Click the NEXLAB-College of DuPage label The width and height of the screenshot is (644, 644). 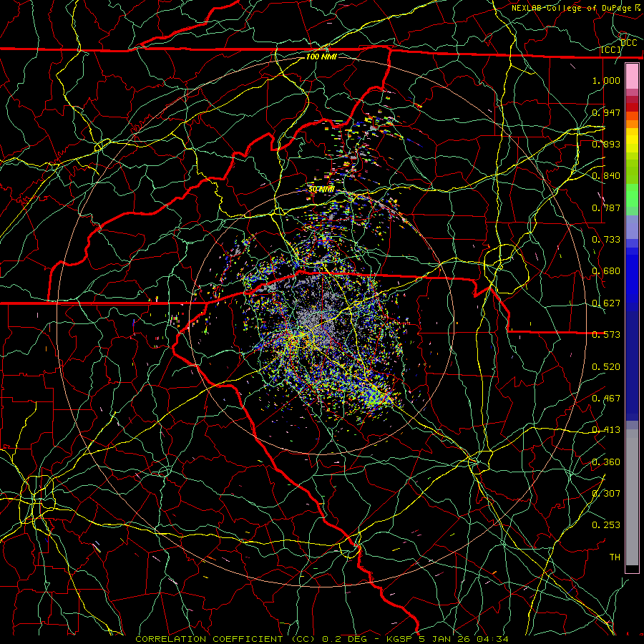coord(572,8)
